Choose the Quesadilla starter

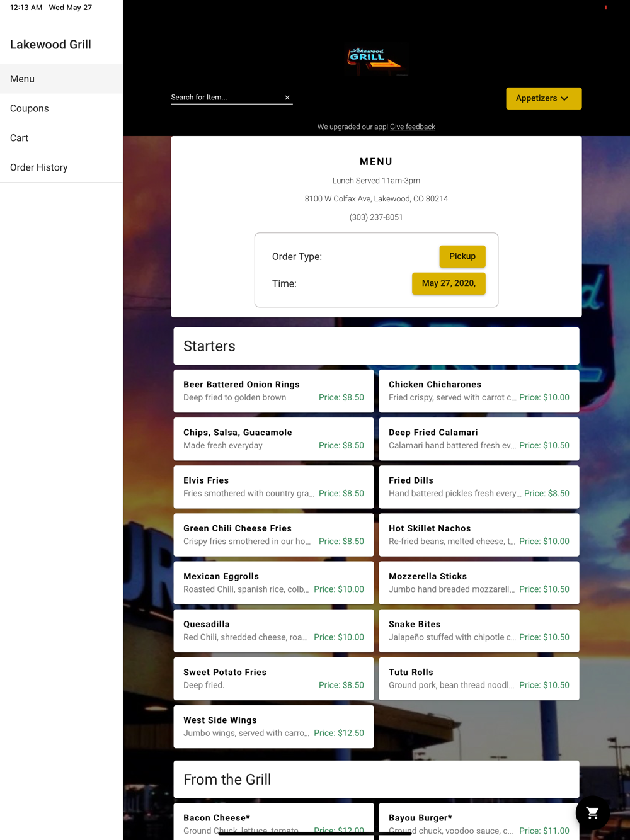point(273,630)
